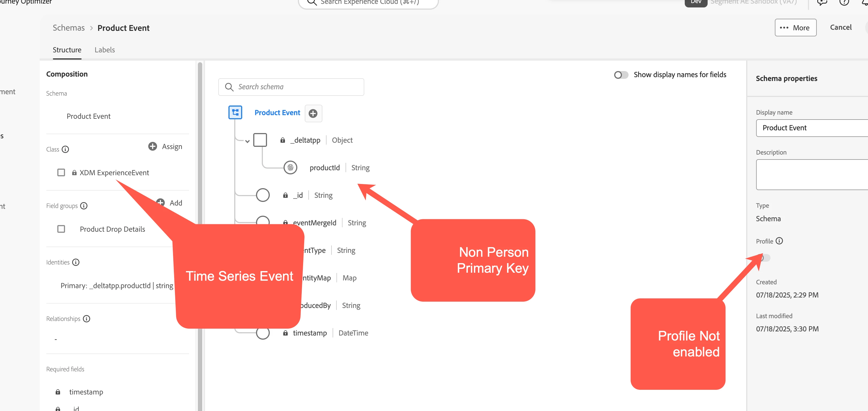Click the fingerprint identity icon for productId
868x411 pixels.
(290, 167)
